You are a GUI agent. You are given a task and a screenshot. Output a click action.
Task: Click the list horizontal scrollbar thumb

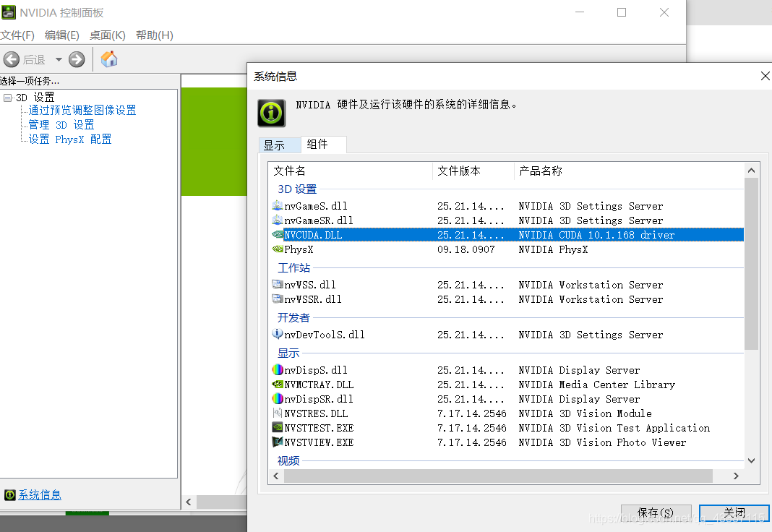(498, 476)
